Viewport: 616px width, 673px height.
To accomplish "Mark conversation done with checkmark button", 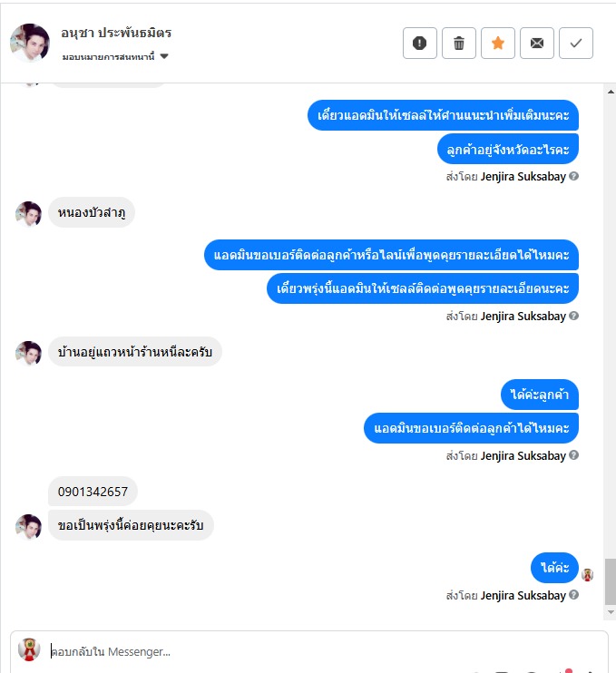I will (576, 43).
